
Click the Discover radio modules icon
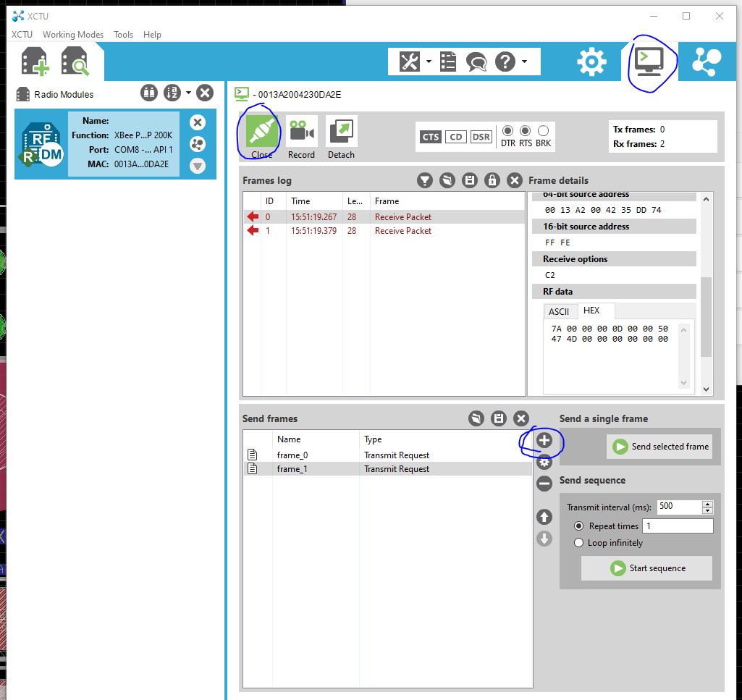click(75, 62)
